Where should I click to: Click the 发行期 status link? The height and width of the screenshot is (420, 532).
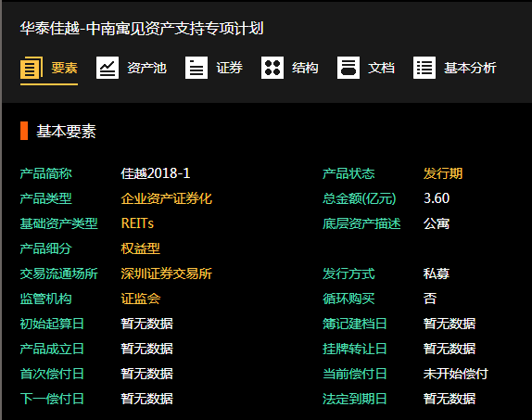tap(443, 173)
